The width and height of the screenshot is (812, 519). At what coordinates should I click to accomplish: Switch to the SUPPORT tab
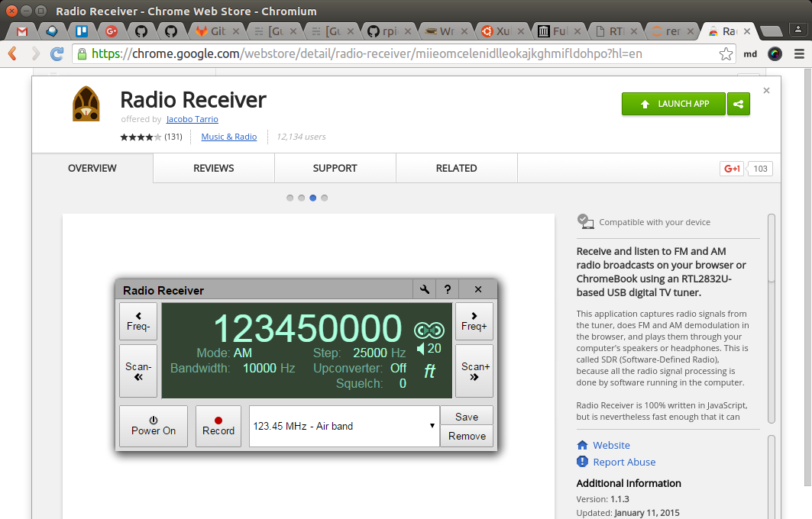coord(335,168)
